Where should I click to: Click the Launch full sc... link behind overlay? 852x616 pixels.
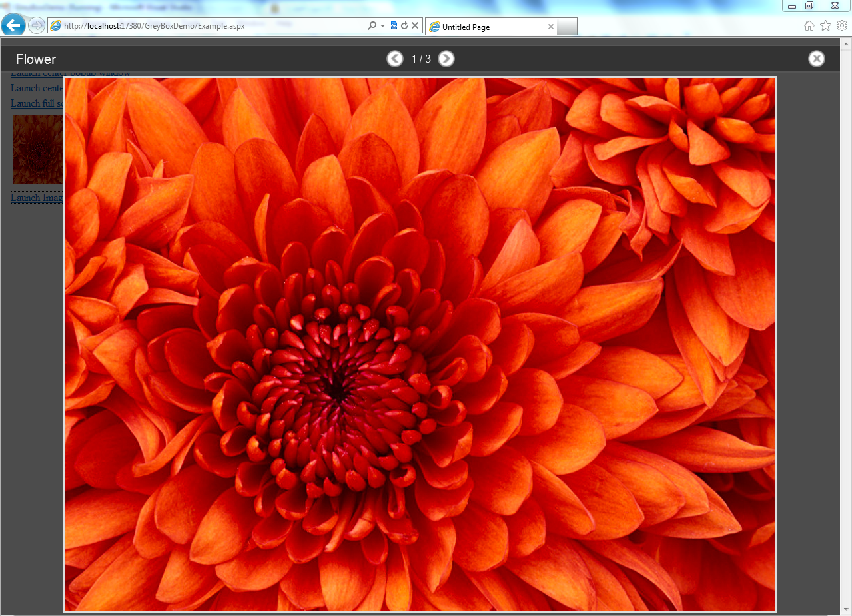coord(37,103)
